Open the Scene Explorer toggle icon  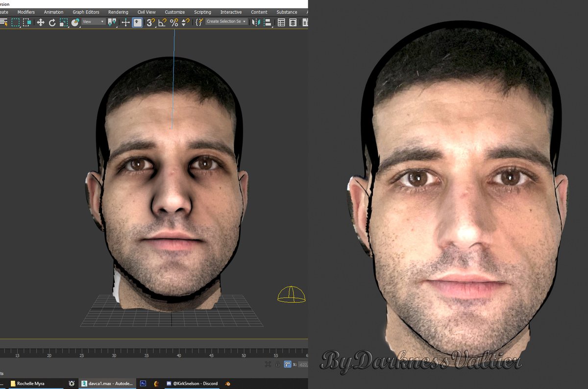pos(281,22)
